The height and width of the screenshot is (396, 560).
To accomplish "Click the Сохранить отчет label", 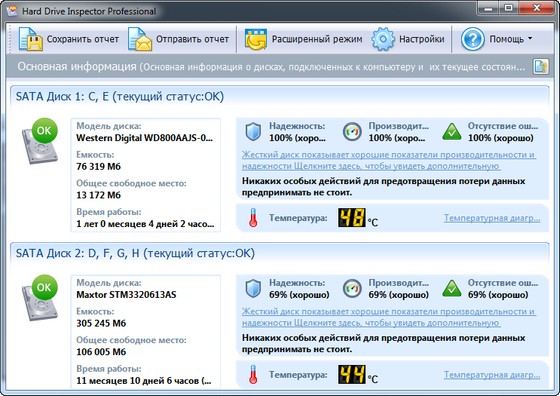I will tap(82, 39).
